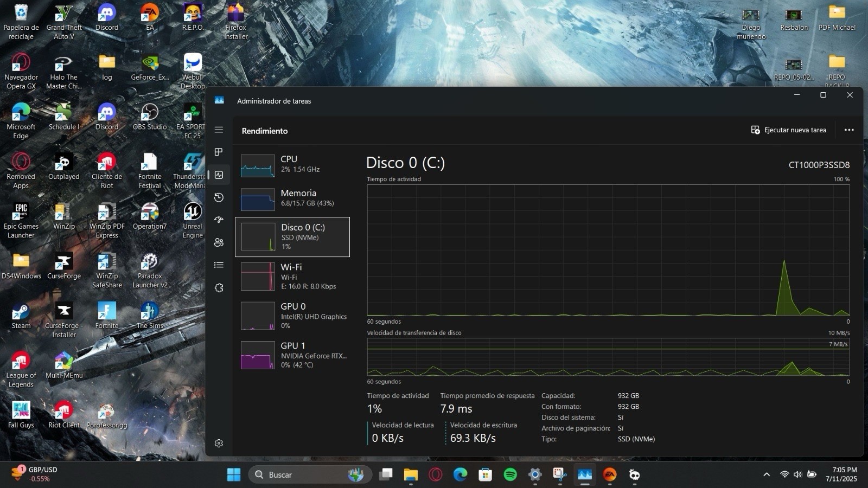Open the GBP/USD taskbar widget
This screenshot has width=868, height=488.
(35, 474)
